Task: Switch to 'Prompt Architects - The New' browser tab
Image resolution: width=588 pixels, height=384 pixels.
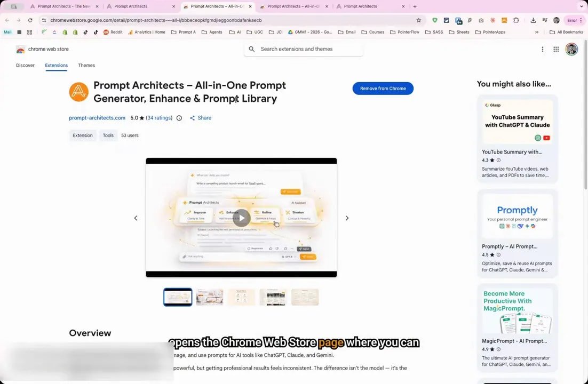Action: click(63, 6)
